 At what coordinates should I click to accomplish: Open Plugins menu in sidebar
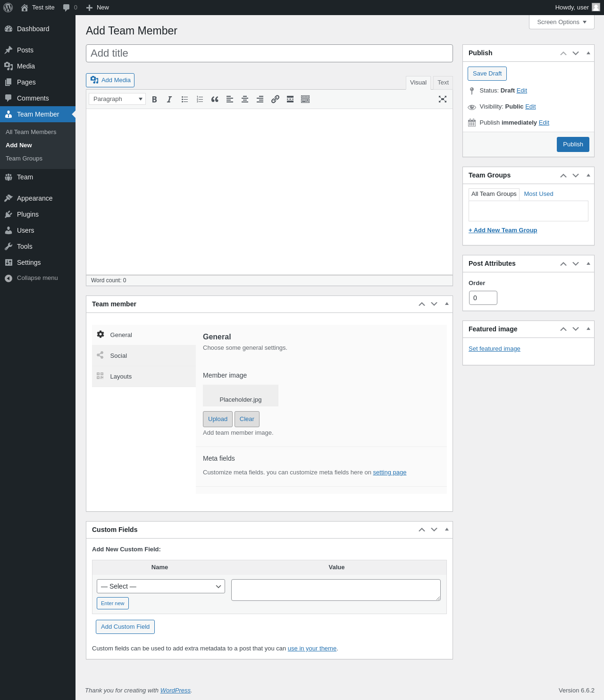point(38,214)
